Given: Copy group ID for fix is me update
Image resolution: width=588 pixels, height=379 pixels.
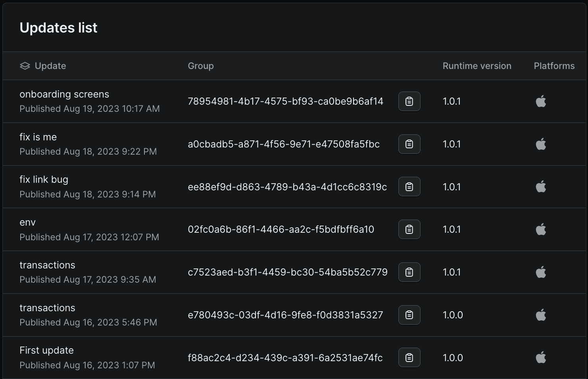Looking at the screenshot, I should [x=409, y=144].
